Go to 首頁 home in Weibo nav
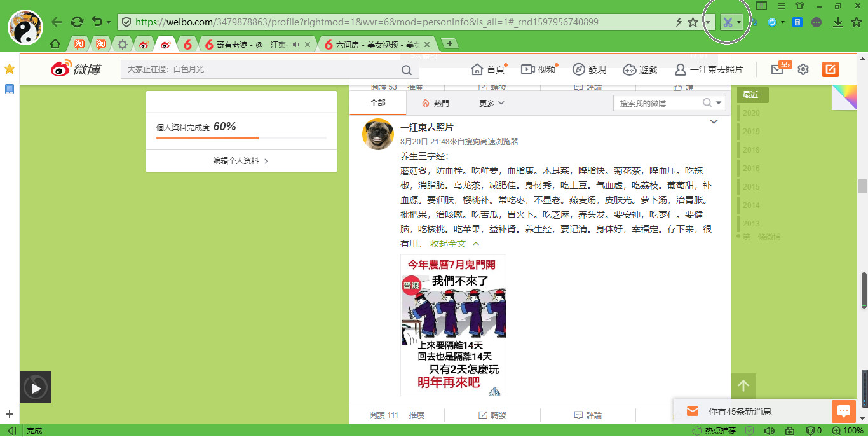 coord(489,69)
